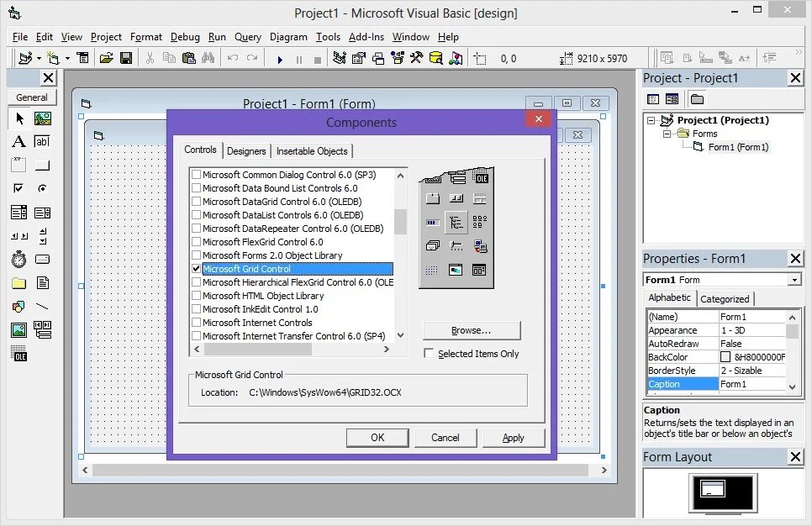Open the Add-Ins menu
812x526 pixels.
tap(366, 37)
